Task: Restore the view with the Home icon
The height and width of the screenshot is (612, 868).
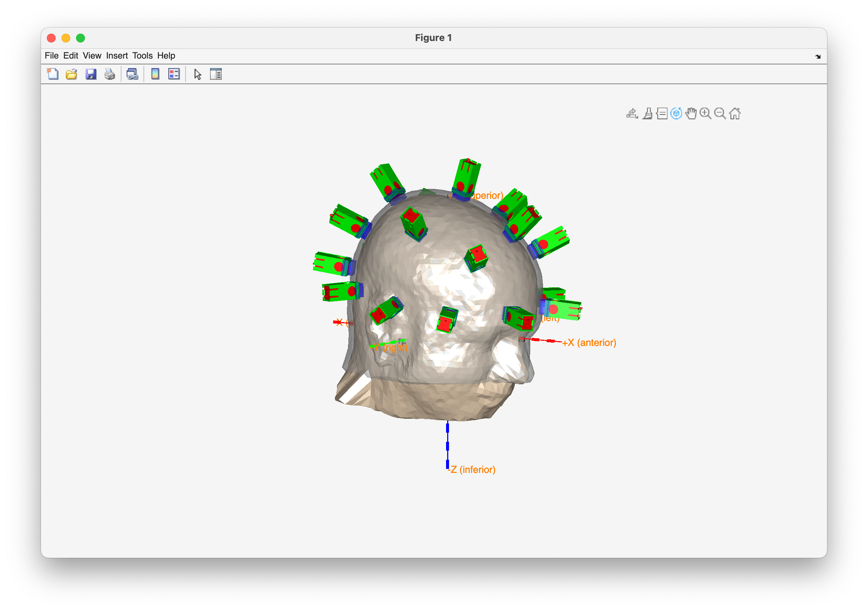Action: click(734, 113)
